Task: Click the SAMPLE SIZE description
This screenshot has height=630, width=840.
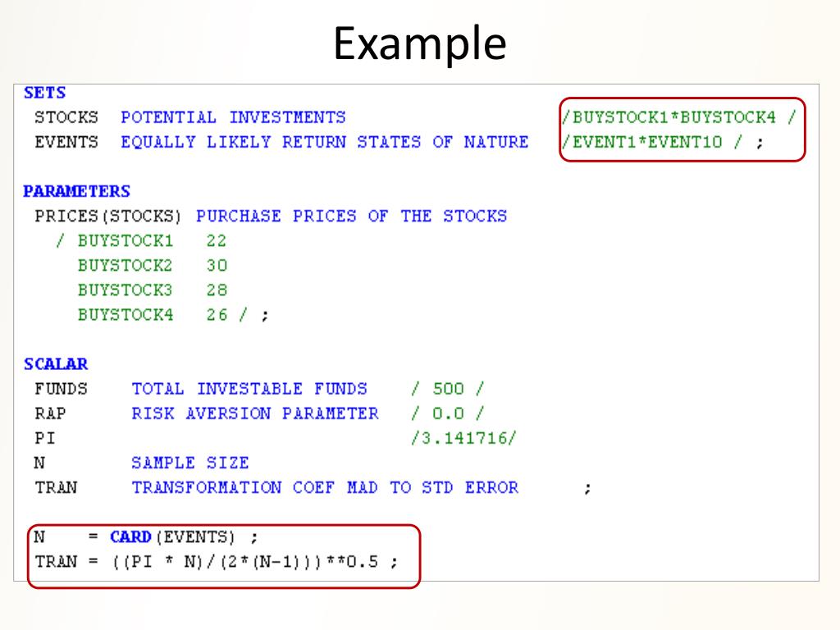Action: point(190,463)
